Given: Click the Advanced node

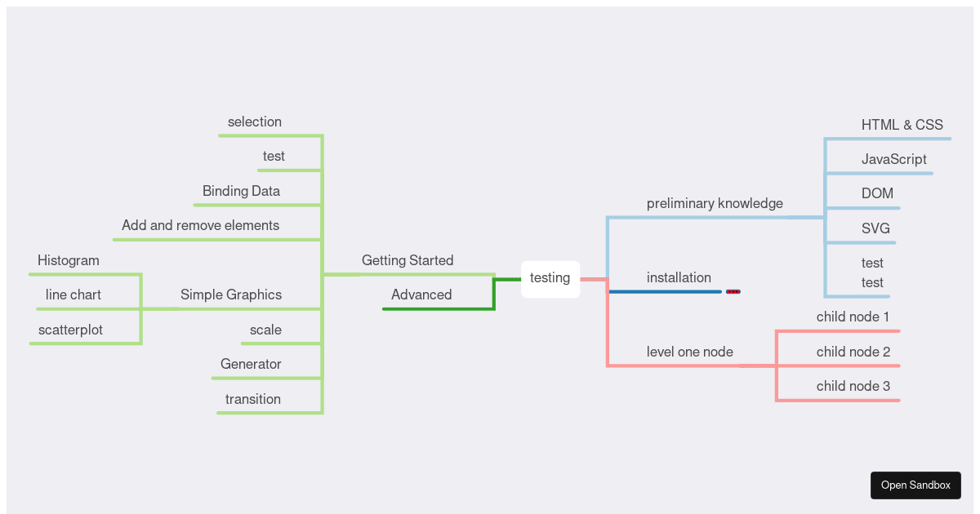Looking at the screenshot, I should point(421,295).
